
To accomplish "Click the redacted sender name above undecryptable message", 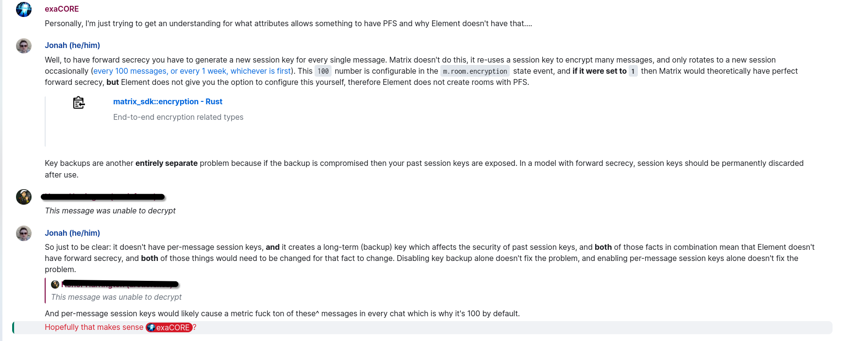I will 103,196.
